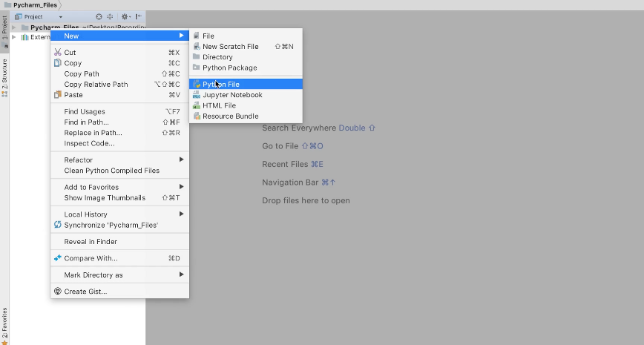Click the Python File icon
The image size is (644, 345).
pos(197,84)
